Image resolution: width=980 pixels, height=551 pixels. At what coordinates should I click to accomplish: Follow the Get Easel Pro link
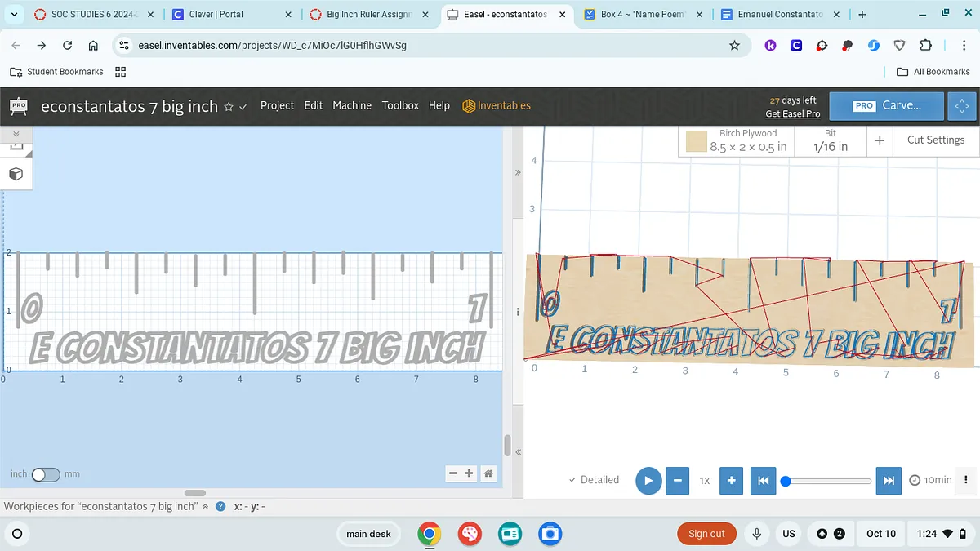click(x=792, y=114)
